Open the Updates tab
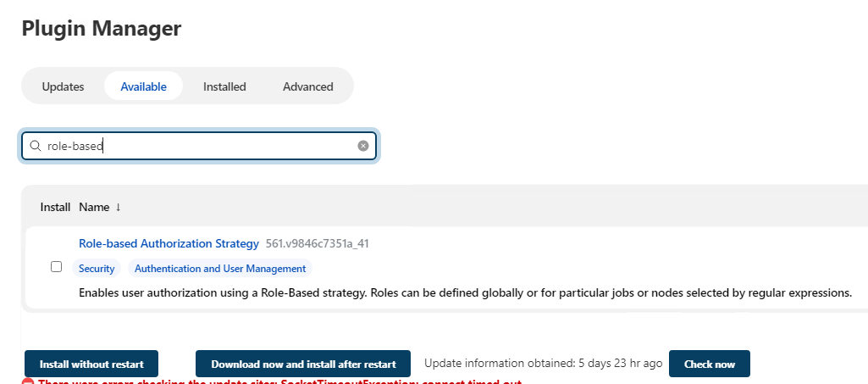868x384 pixels. [63, 86]
